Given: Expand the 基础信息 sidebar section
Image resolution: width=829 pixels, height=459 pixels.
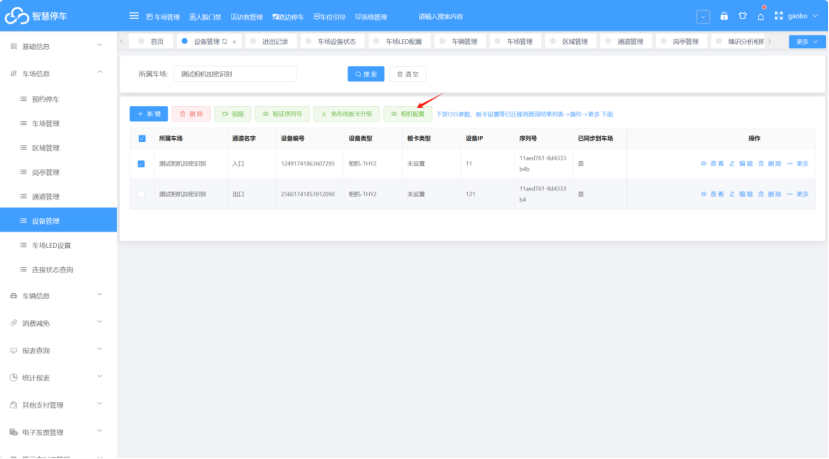Looking at the screenshot, I should click(58, 46).
